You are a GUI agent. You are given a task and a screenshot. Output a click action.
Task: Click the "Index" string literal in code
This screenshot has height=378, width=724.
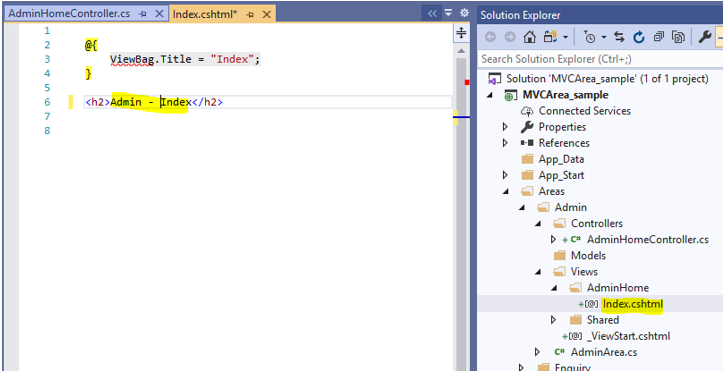tap(232, 59)
